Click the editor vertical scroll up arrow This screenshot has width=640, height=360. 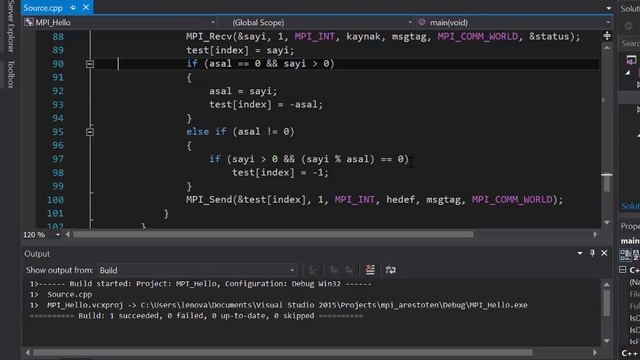coord(607,48)
